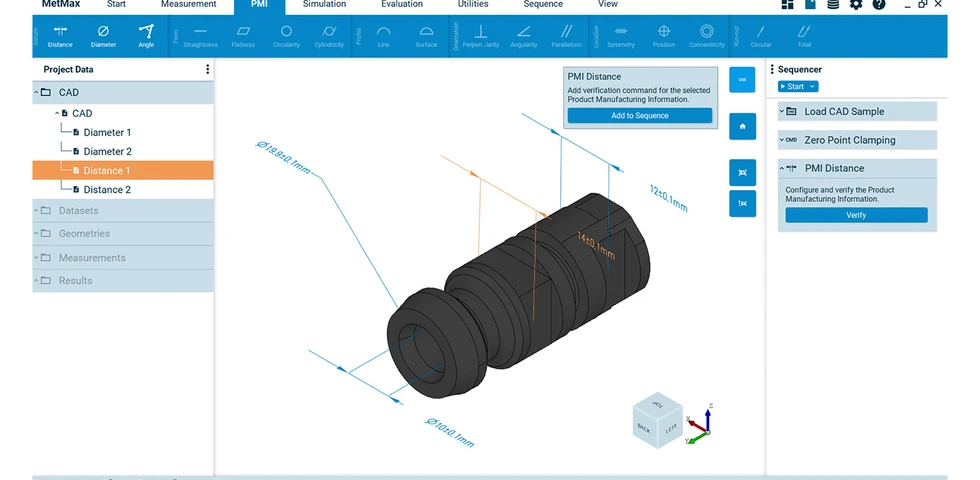Pick the Concentricity location tool

707,36
